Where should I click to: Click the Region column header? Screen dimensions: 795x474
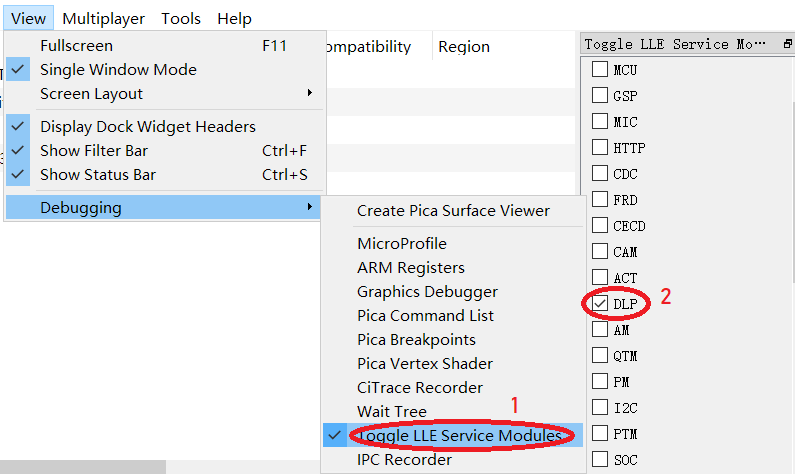click(x=464, y=46)
